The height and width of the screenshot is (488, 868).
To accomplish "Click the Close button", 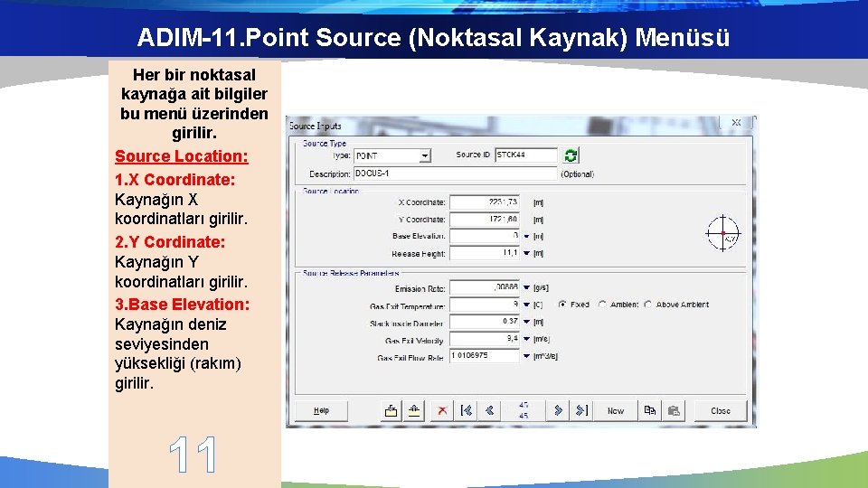I will (x=721, y=410).
